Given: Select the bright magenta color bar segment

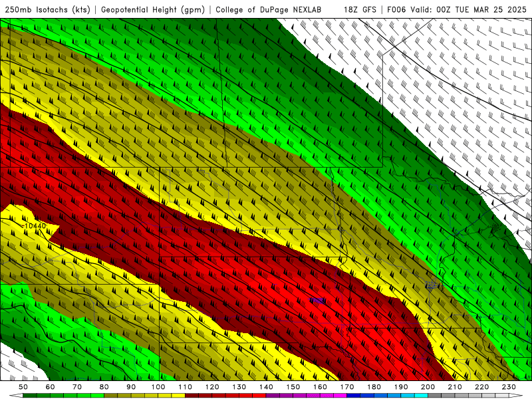Looking at the screenshot, I should [340, 396].
